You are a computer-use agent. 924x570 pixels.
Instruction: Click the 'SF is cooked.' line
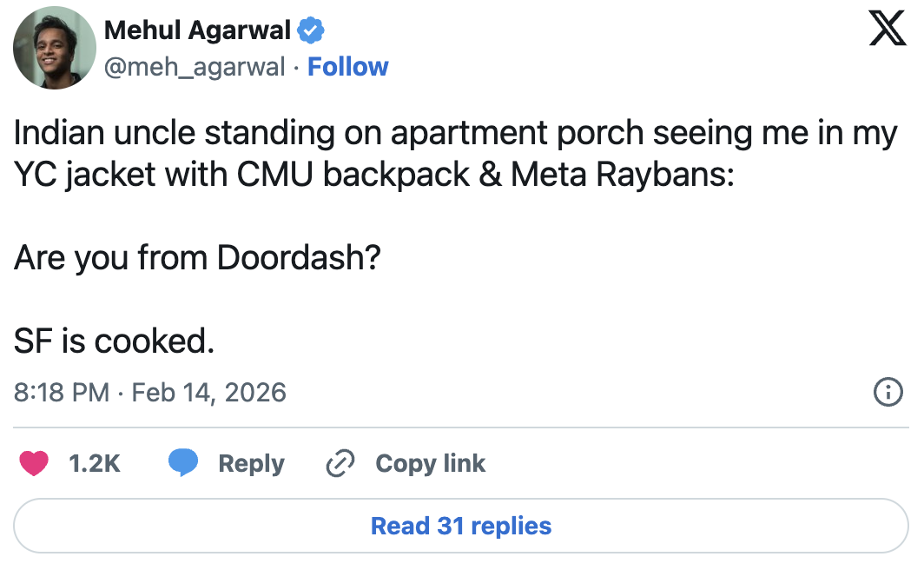click(114, 341)
